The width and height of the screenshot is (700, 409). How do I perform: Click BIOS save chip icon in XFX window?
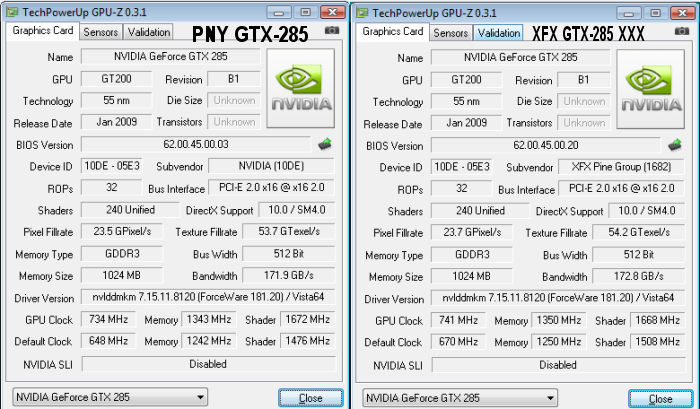[x=675, y=145]
